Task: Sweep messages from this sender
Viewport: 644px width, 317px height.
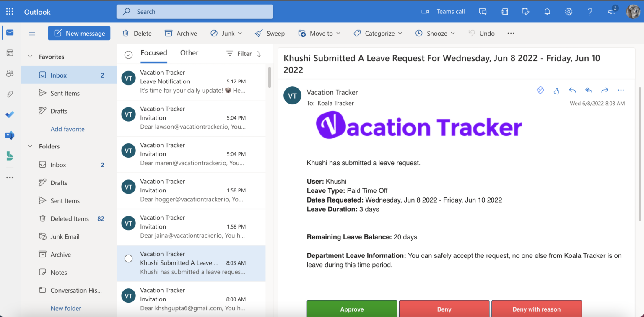Action: coord(270,33)
